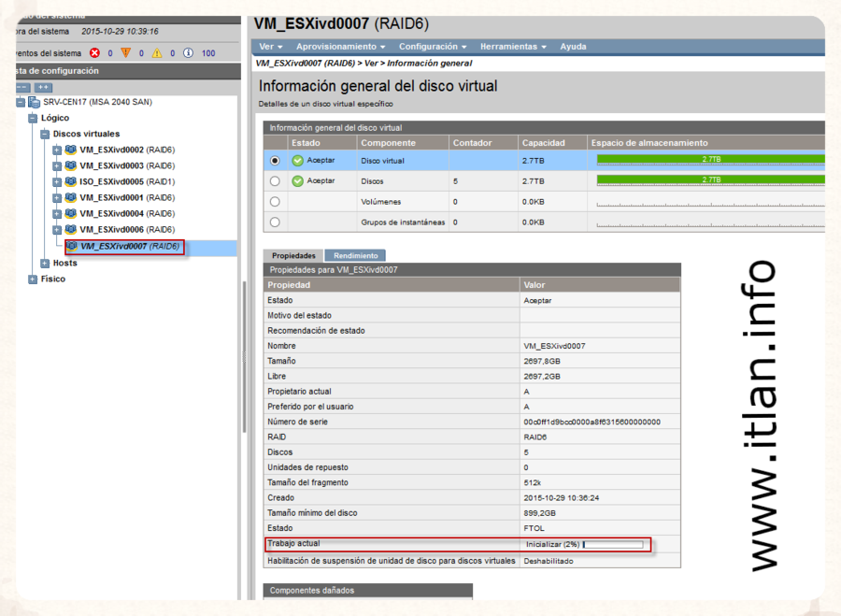Image resolution: width=841 pixels, height=616 pixels.
Task: Click the expand-all tree button
Action: (x=43, y=87)
